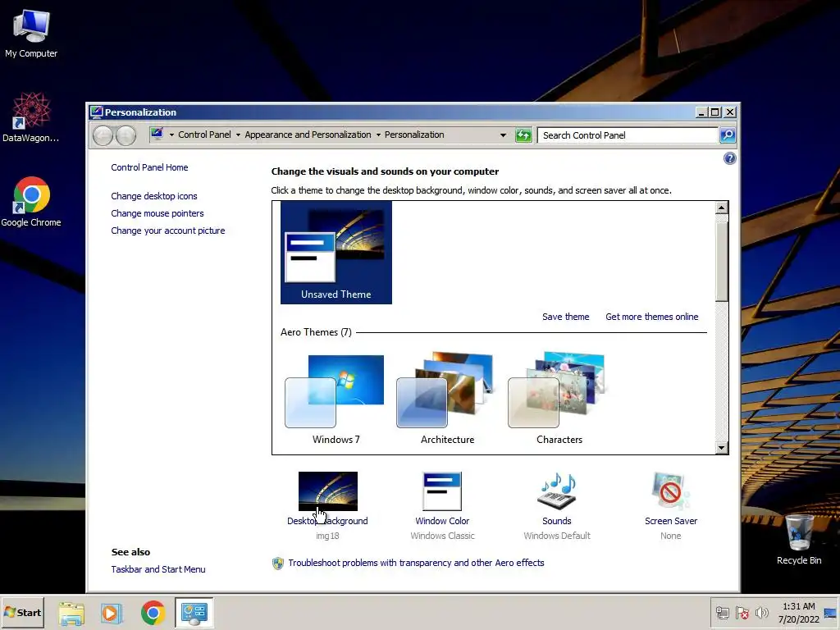Expand arrow after Control Panel breadcrumb
840x630 pixels.
[x=239, y=135]
